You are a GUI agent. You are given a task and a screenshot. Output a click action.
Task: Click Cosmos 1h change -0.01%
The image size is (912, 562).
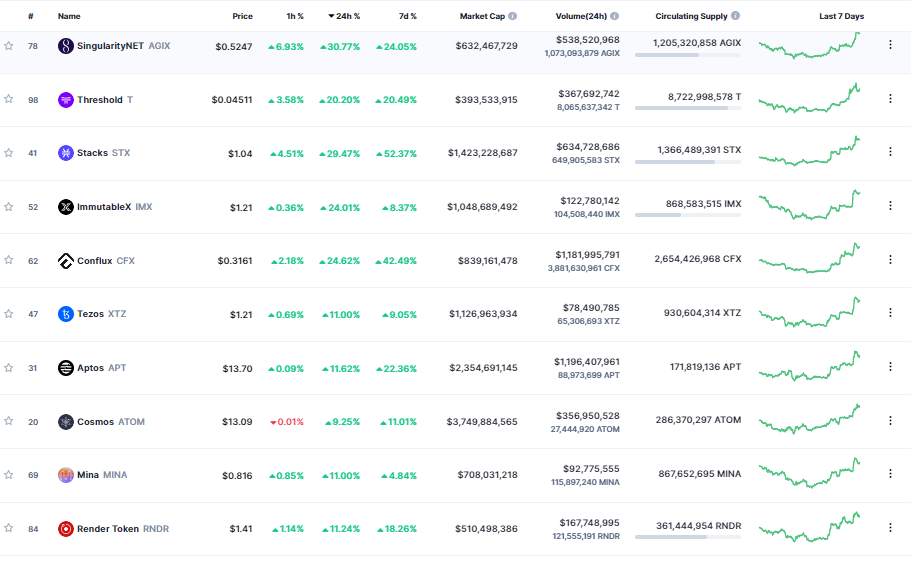pos(287,422)
